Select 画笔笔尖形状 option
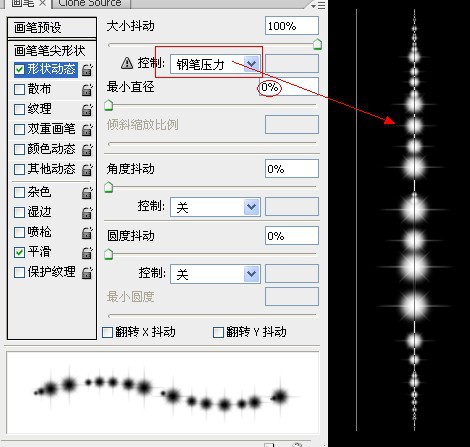 (x=49, y=51)
